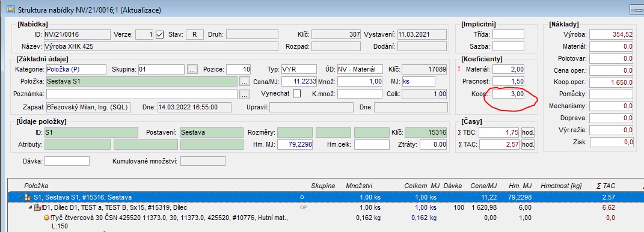Select the S1, Sestava S1 tree row
Screen dimensions: 644x232
click(326, 198)
